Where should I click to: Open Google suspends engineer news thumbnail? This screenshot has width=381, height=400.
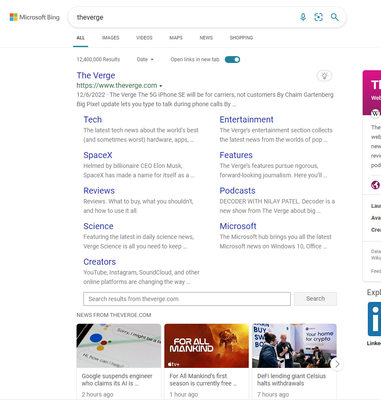[x=119, y=346]
